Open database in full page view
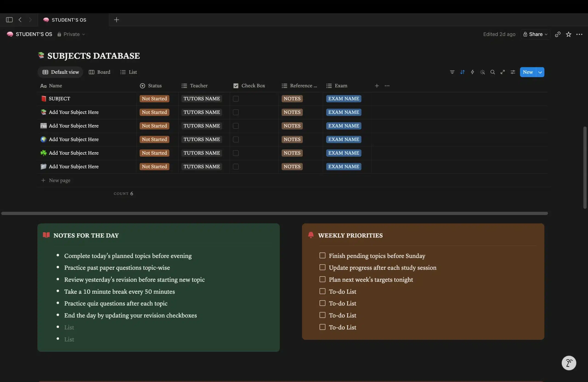This screenshot has width=588, height=382. [x=503, y=72]
